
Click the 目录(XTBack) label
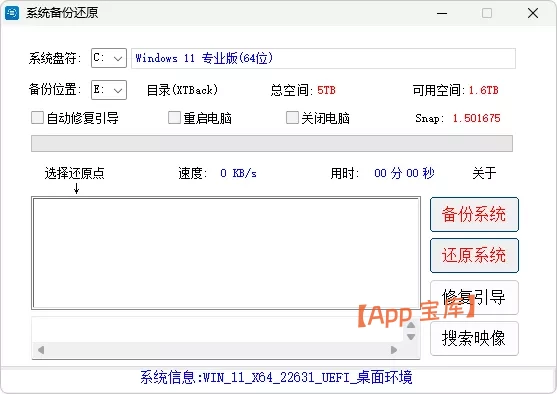182,90
